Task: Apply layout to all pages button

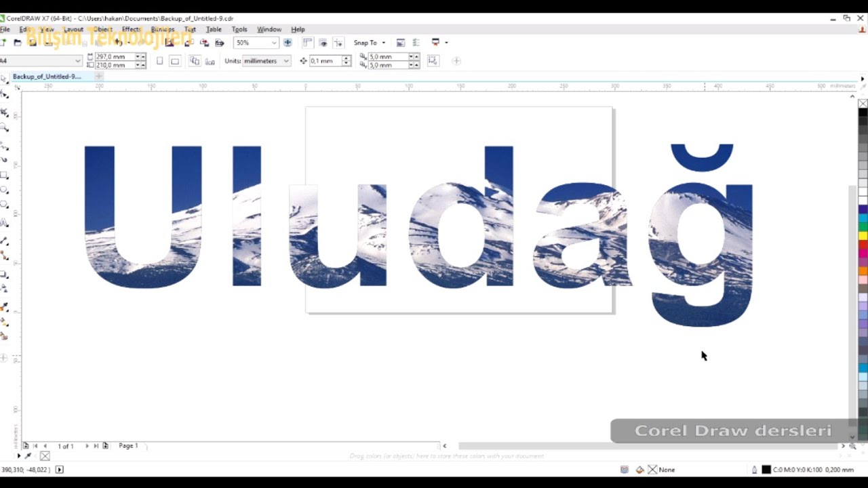Action: pyautogui.click(x=195, y=61)
